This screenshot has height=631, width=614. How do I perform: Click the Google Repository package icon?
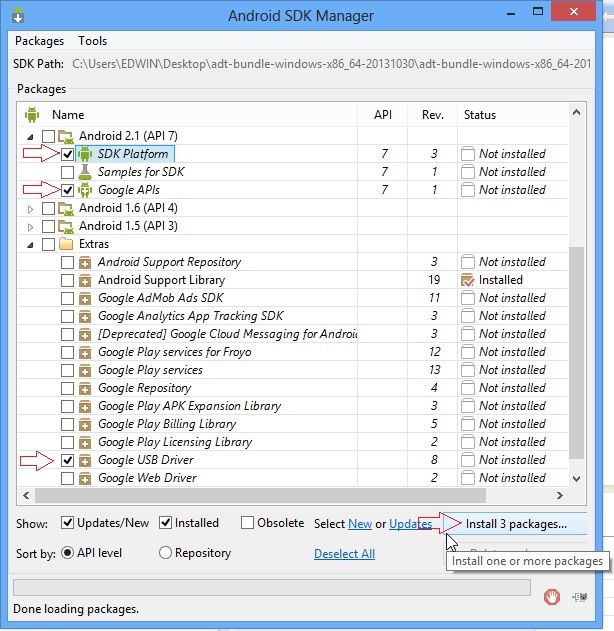click(x=84, y=389)
